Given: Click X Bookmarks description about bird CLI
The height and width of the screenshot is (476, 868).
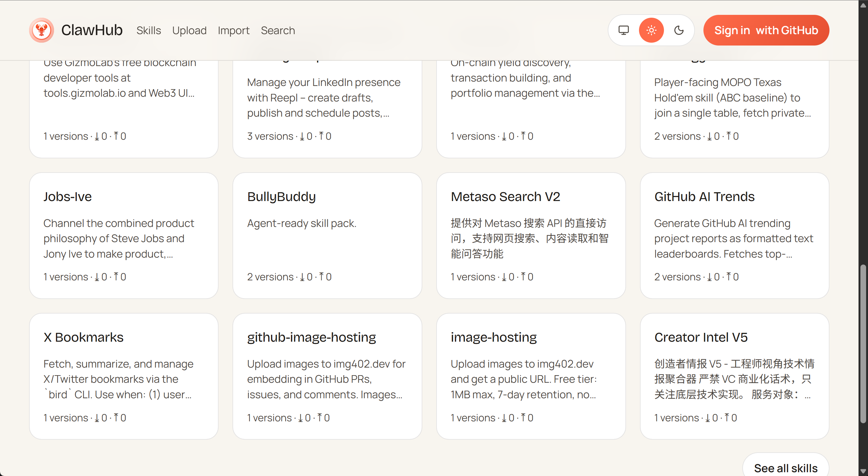Looking at the screenshot, I should pos(118,379).
